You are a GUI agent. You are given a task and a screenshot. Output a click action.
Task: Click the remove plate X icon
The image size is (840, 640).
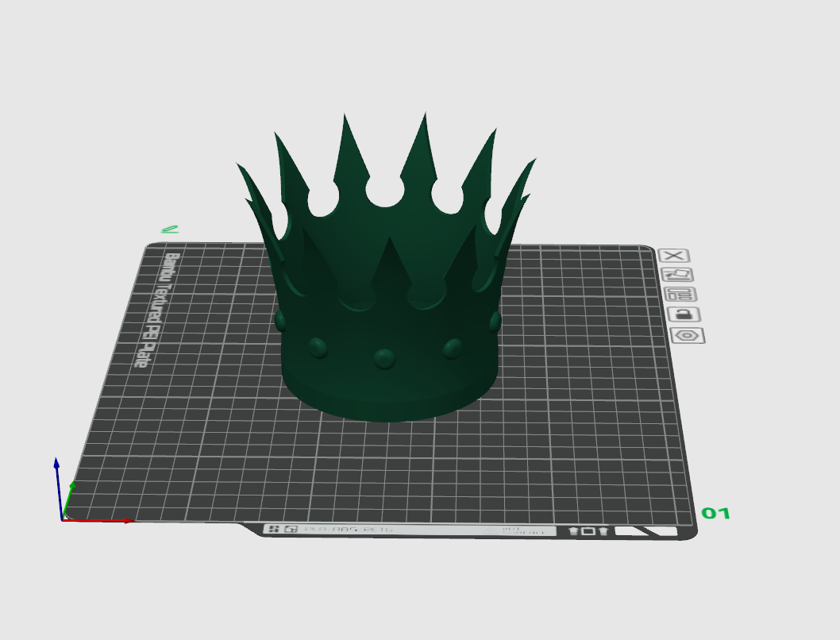[x=674, y=256]
